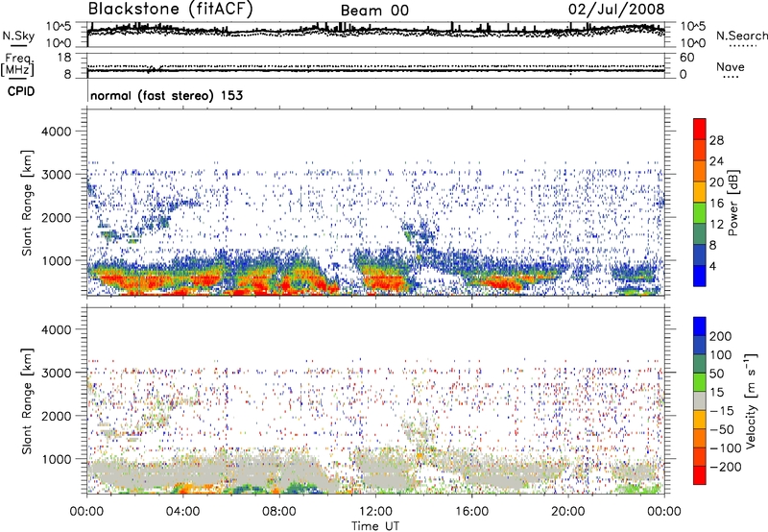Image resolution: width=768 pixels, height=532 pixels.
Task: Click the '08:00' time tick label
Action: point(278,512)
